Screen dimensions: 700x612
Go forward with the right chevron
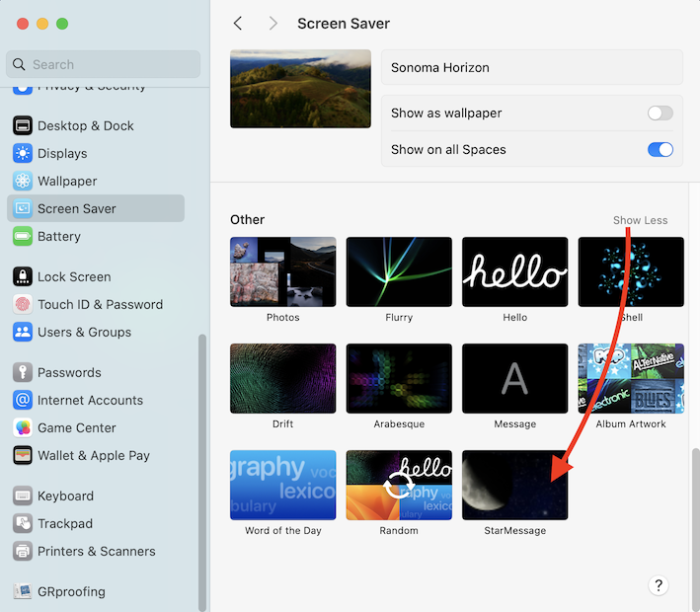pyautogui.click(x=273, y=24)
